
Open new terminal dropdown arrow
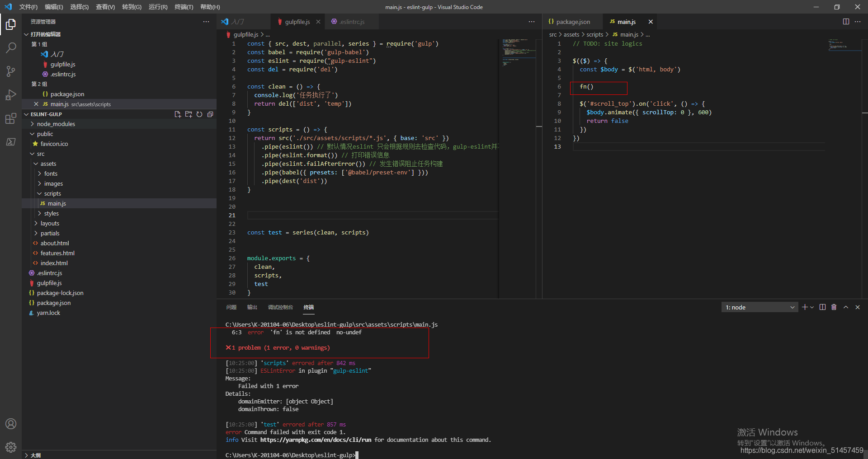click(x=812, y=307)
